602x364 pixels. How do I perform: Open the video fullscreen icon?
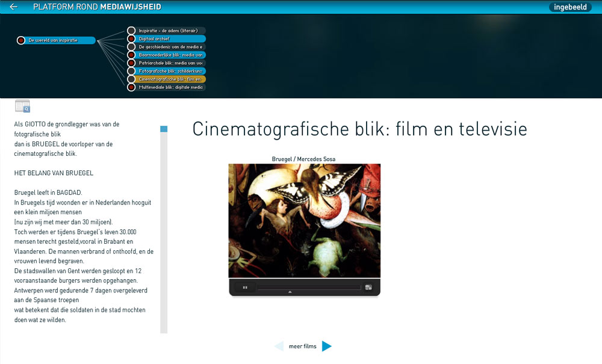[x=368, y=287]
